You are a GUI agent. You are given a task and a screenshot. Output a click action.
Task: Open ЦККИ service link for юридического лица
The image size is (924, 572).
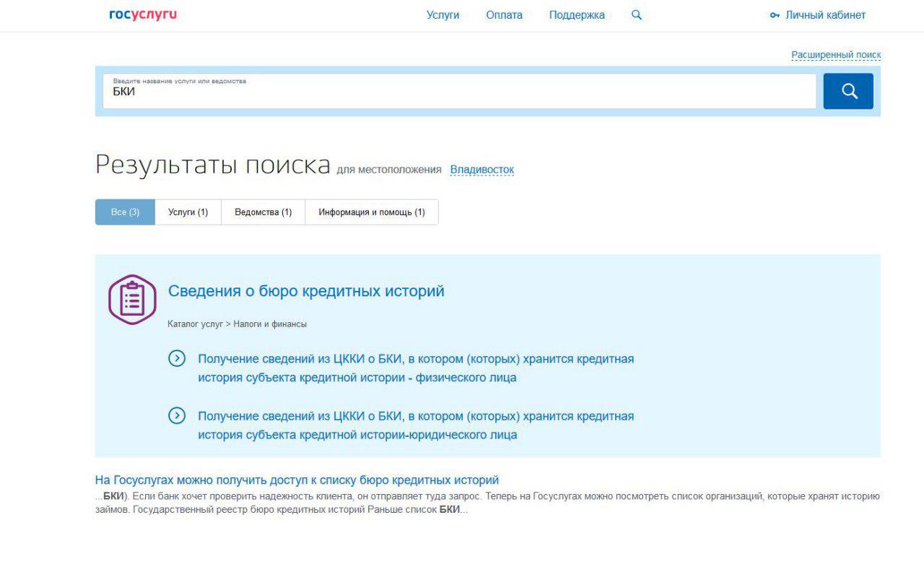coord(416,425)
